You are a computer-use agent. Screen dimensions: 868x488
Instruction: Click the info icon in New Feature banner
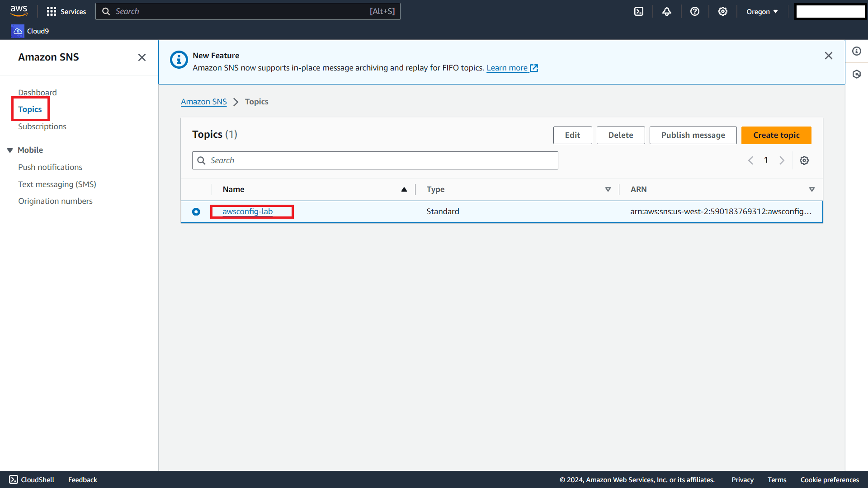[x=179, y=60]
